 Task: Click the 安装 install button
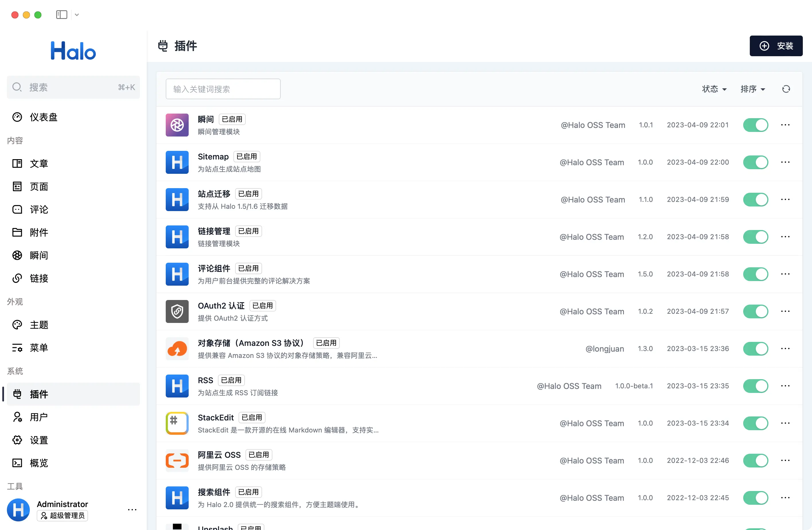pos(776,46)
